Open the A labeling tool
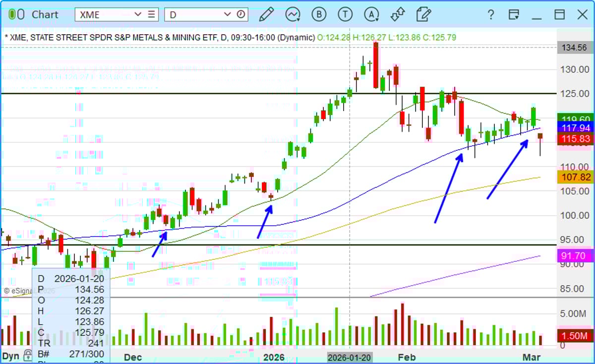 coord(371,14)
